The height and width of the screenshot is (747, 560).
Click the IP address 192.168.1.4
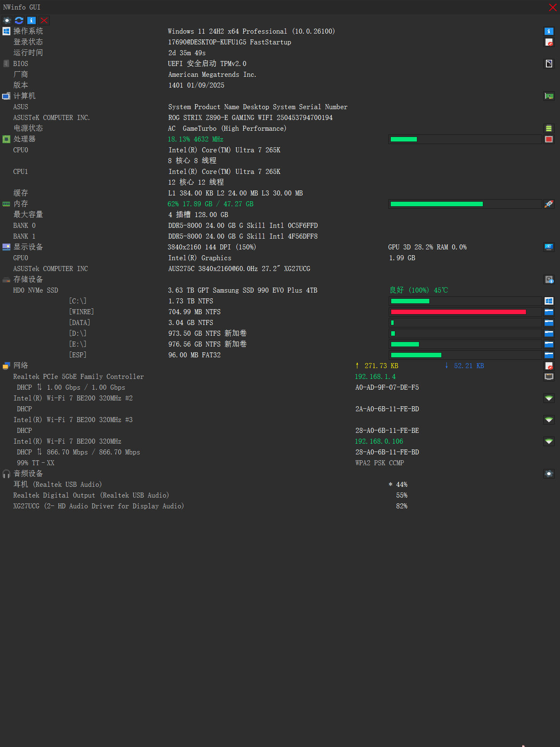375,376
